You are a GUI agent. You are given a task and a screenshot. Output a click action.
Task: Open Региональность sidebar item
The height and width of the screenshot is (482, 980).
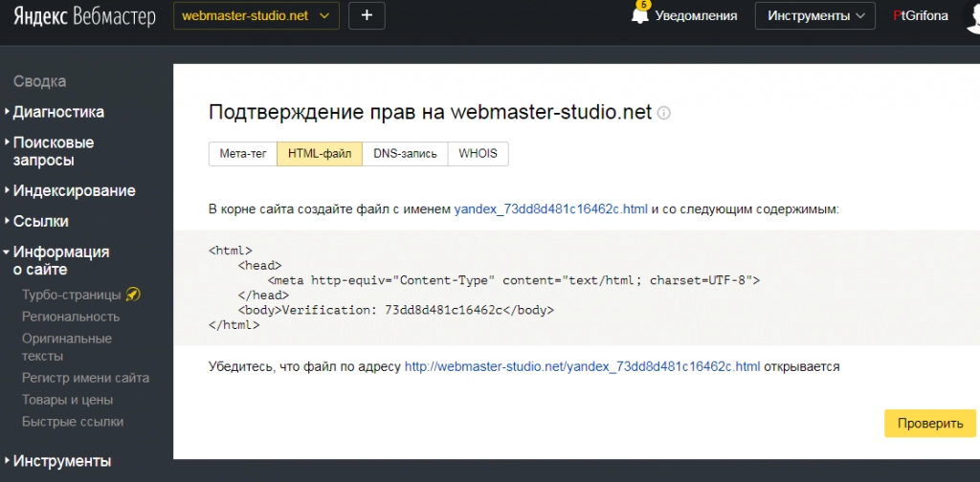coord(71,317)
